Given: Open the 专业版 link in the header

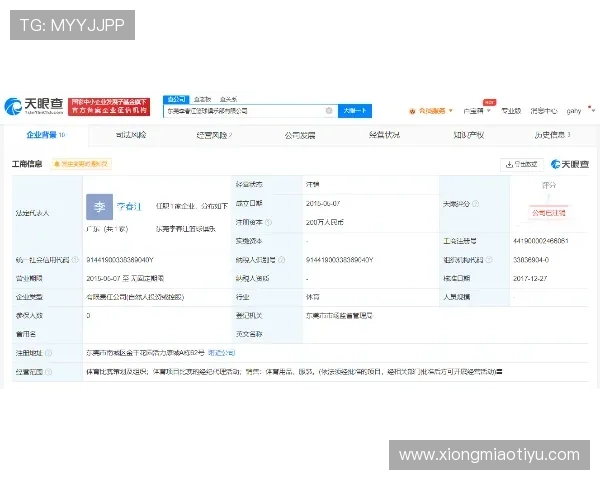Looking at the screenshot, I should coord(511,111).
